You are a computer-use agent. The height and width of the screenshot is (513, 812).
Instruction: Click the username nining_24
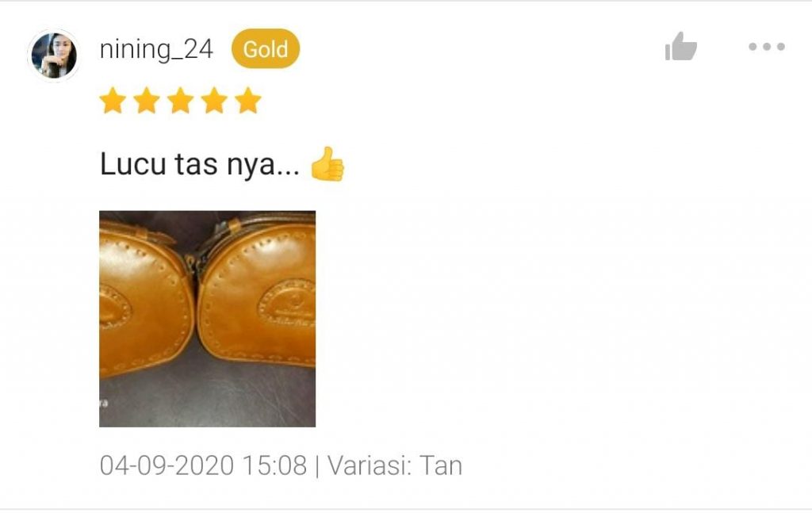[x=156, y=50]
